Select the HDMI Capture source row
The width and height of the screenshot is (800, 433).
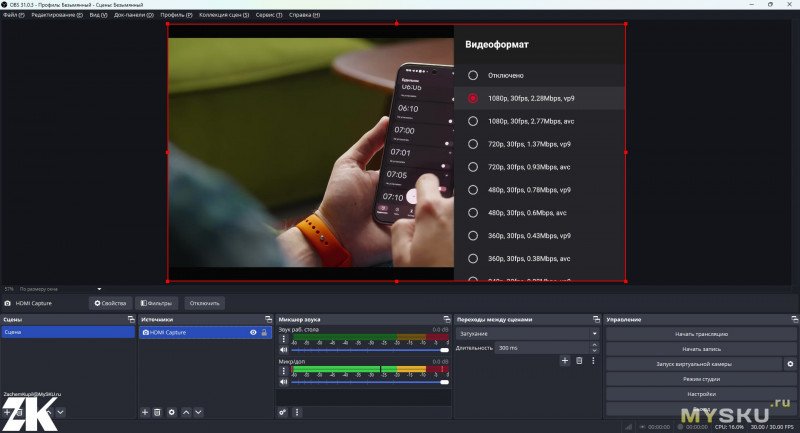point(205,332)
